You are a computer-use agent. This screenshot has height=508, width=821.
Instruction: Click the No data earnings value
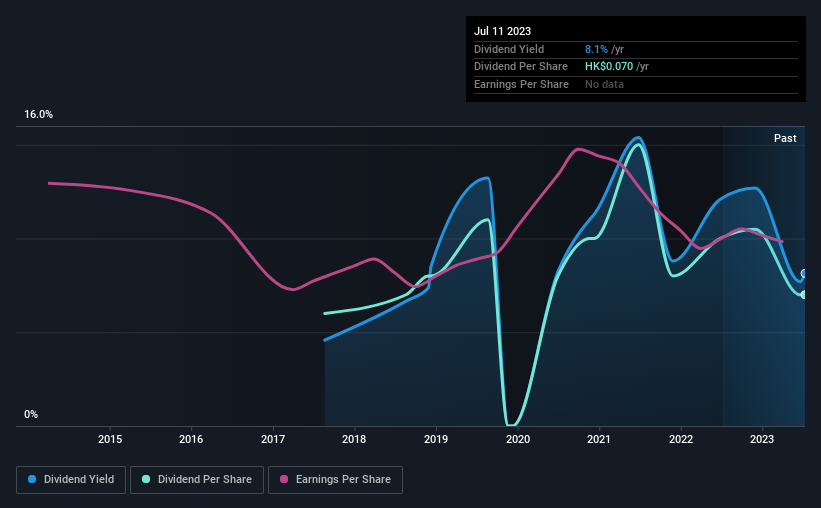[604, 84]
